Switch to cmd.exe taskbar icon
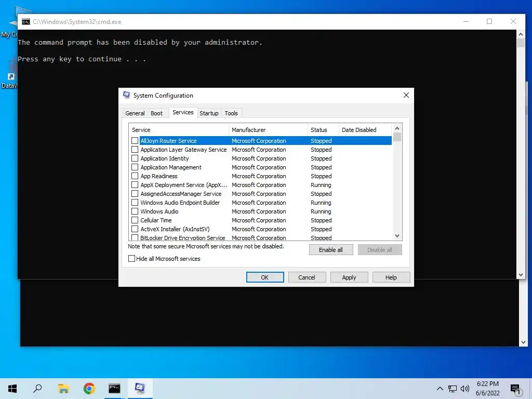This screenshot has width=532, height=399. (x=114, y=389)
